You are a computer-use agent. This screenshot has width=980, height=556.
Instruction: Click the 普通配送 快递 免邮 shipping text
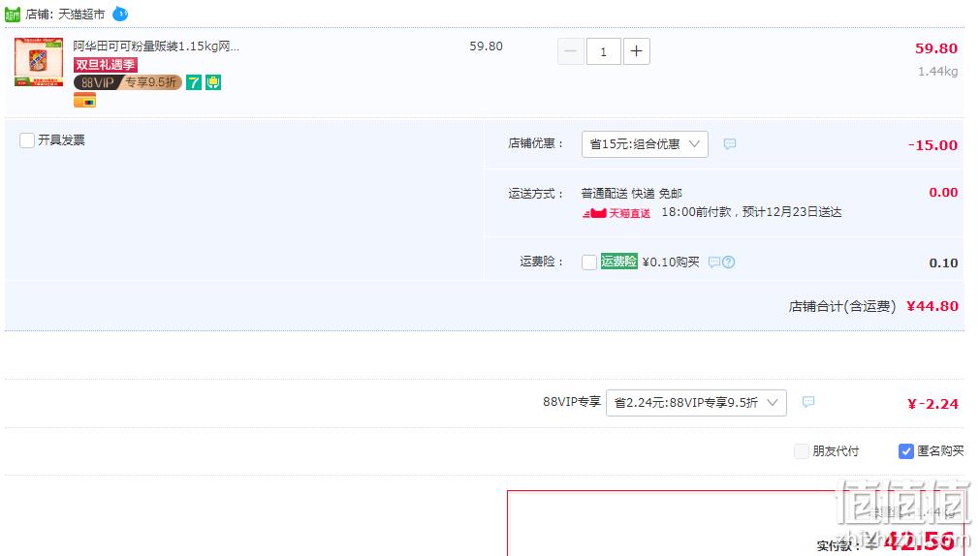point(631,193)
